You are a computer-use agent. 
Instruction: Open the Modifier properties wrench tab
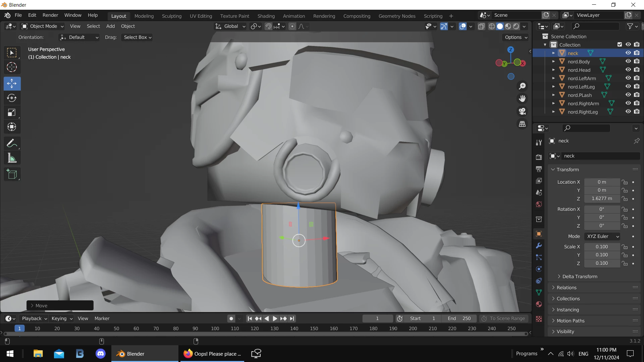coord(539,246)
